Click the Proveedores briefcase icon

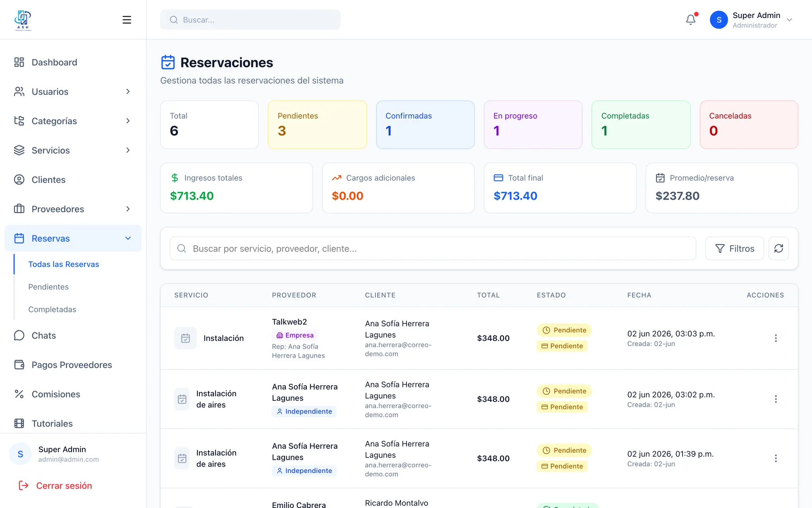[19, 209]
